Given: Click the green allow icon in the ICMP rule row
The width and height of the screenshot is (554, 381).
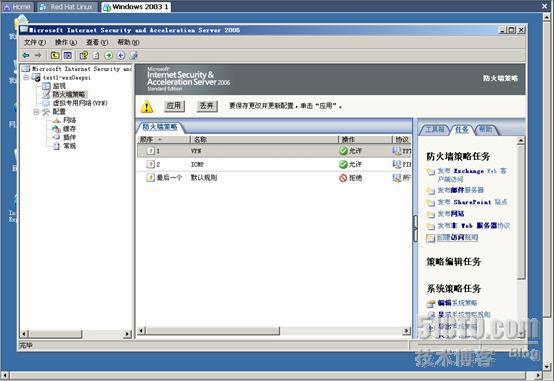Looking at the screenshot, I should pos(343,164).
